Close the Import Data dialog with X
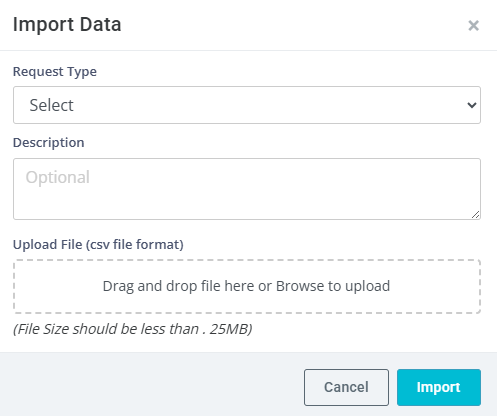 [x=473, y=25]
